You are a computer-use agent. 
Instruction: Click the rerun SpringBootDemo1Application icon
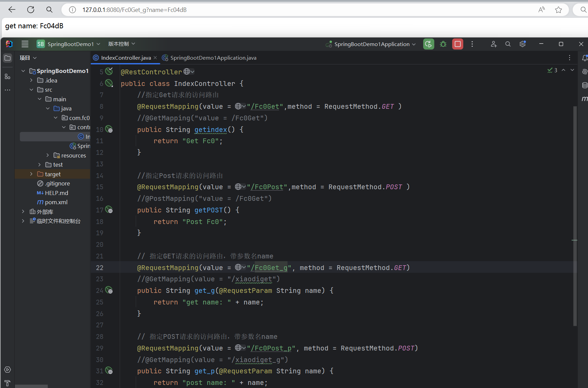[x=428, y=44]
